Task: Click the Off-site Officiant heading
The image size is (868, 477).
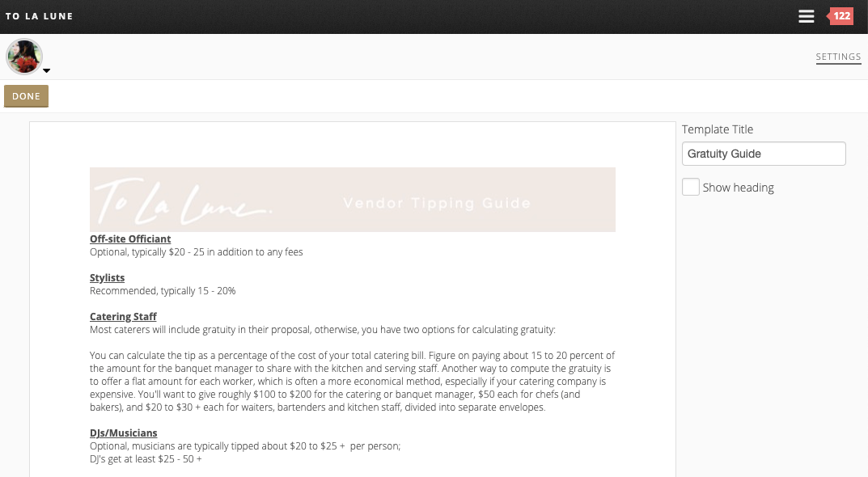Action: point(130,239)
